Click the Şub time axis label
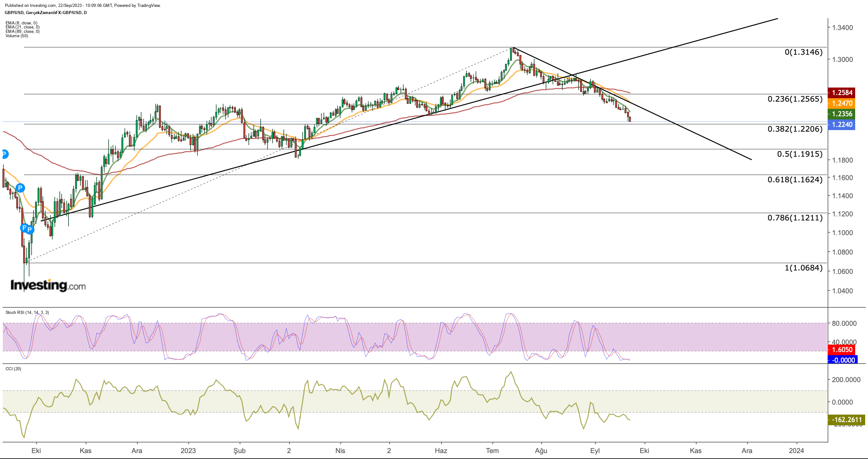The width and height of the screenshot is (868, 459). 240,451
